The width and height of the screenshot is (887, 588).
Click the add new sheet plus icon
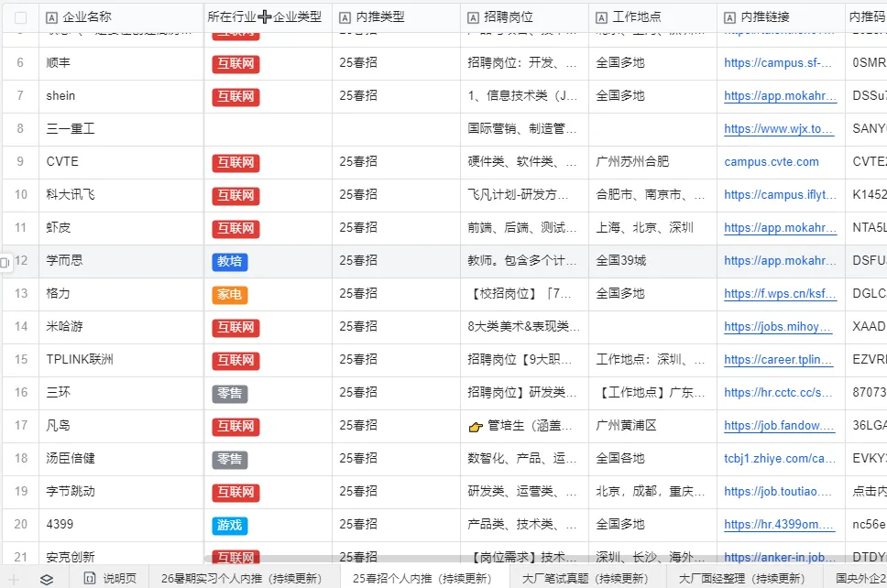tap(14, 579)
